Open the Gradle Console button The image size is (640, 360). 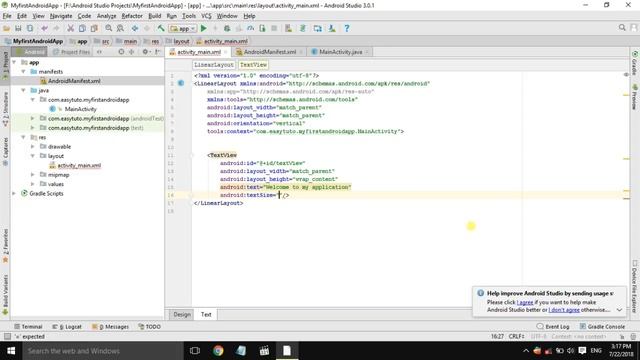pos(602,327)
